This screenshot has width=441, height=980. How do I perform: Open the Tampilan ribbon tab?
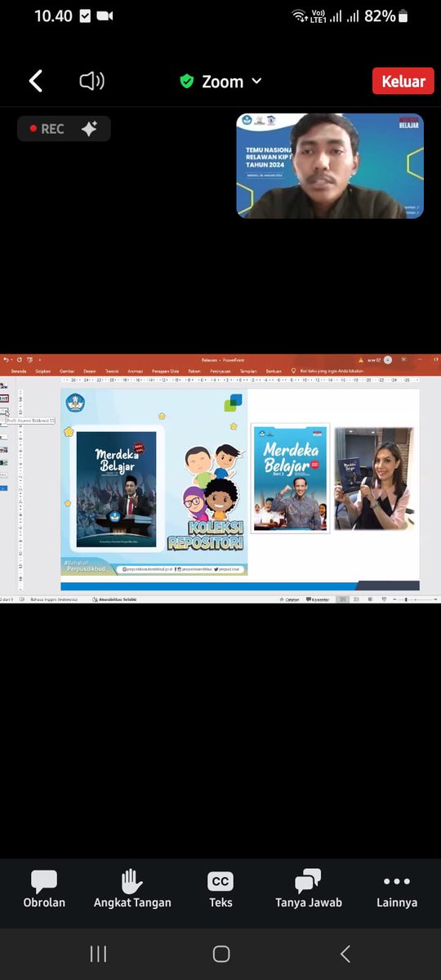tap(247, 371)
